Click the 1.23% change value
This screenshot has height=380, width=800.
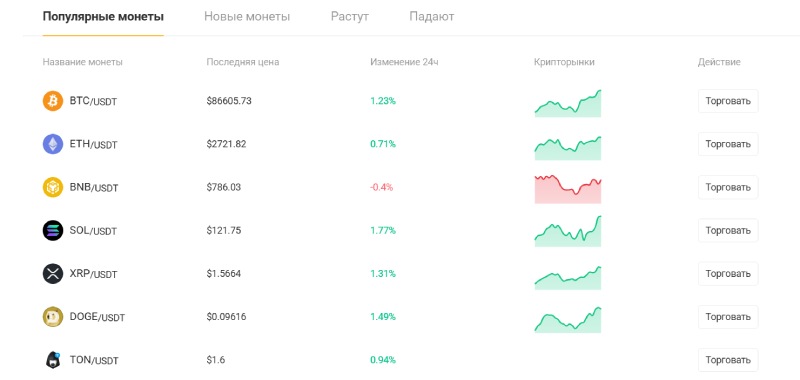tap(383, 101)
